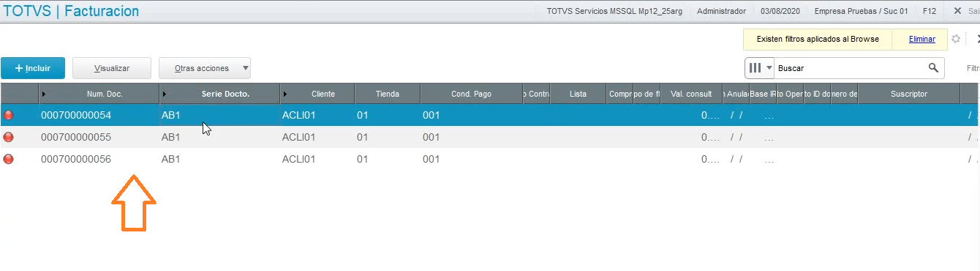Select document number 000700000054
Viewport: 980px width, 271px height.
coord(76,115)
